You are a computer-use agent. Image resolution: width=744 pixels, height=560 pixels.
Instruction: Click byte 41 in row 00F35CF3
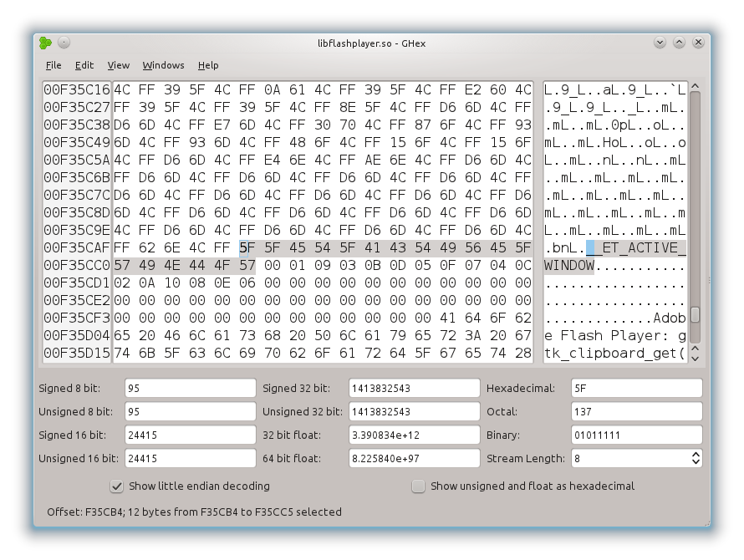click(447, 318)
